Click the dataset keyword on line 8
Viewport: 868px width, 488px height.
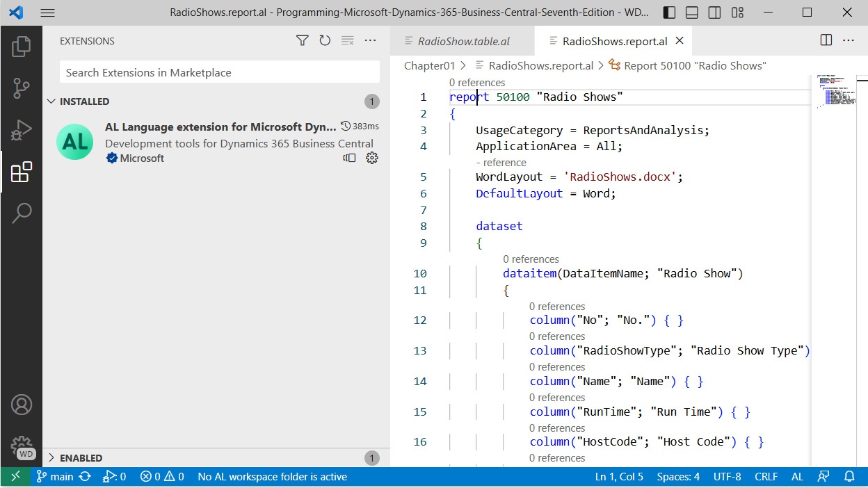coord(499,226)
